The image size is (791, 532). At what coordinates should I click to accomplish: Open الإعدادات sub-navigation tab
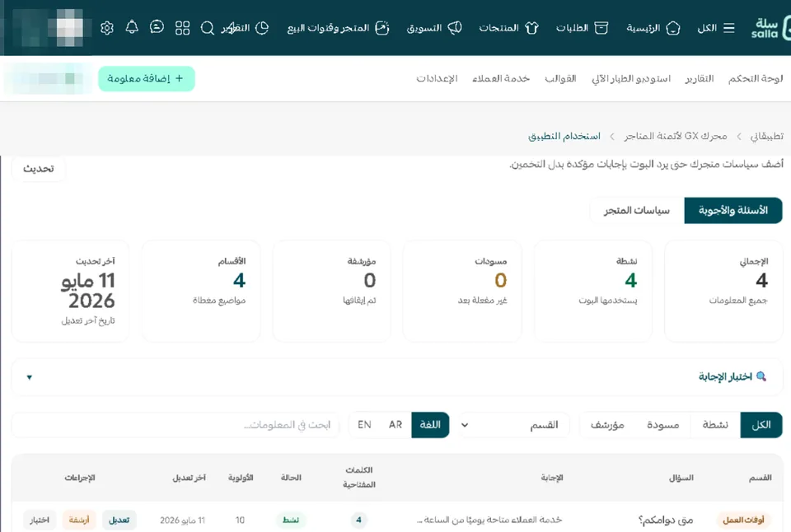tap(437, 79)
